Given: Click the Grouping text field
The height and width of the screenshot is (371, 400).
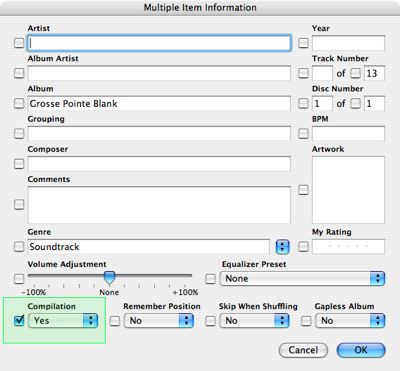Looking at the screenshot, I should [x=159, y=134].
